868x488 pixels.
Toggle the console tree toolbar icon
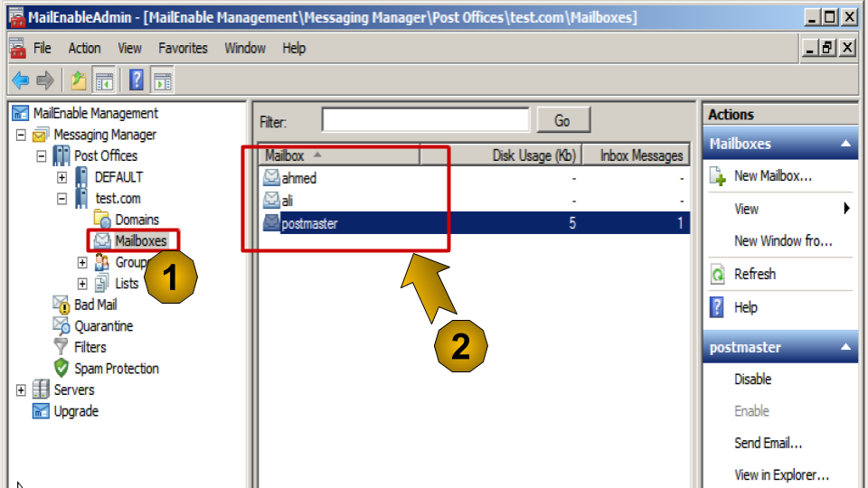[x=103, y=80]
